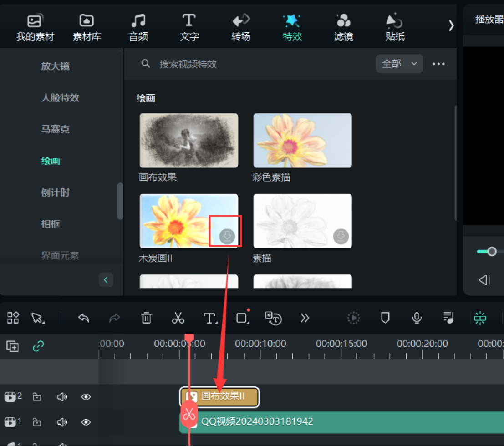The width and height of the screenshot is (504, 446).
Task: Open the 全部 filter dropdown
Action: pyautogui.click(x=399, y=64)
